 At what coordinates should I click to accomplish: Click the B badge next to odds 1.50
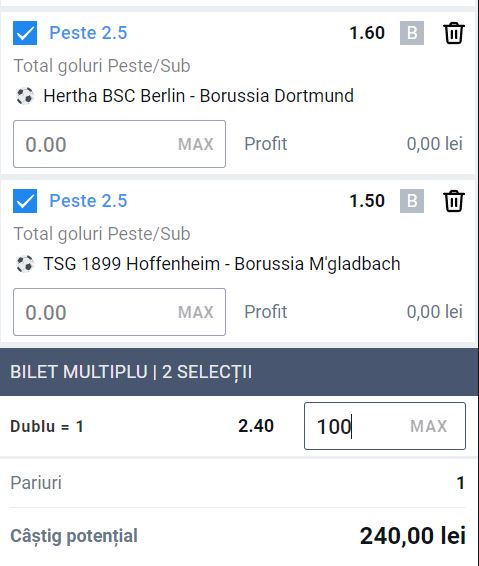(x=412, y=201)
